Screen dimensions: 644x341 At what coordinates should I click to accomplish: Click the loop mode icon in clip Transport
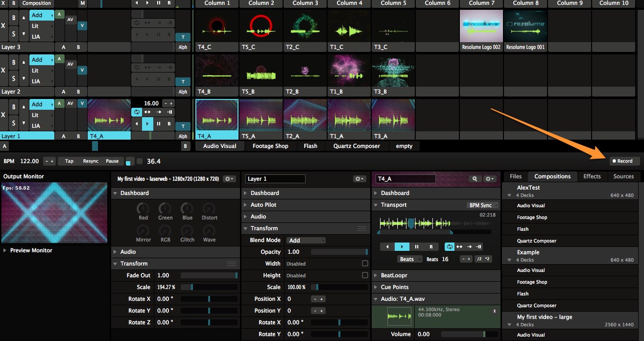coord(449,247)
